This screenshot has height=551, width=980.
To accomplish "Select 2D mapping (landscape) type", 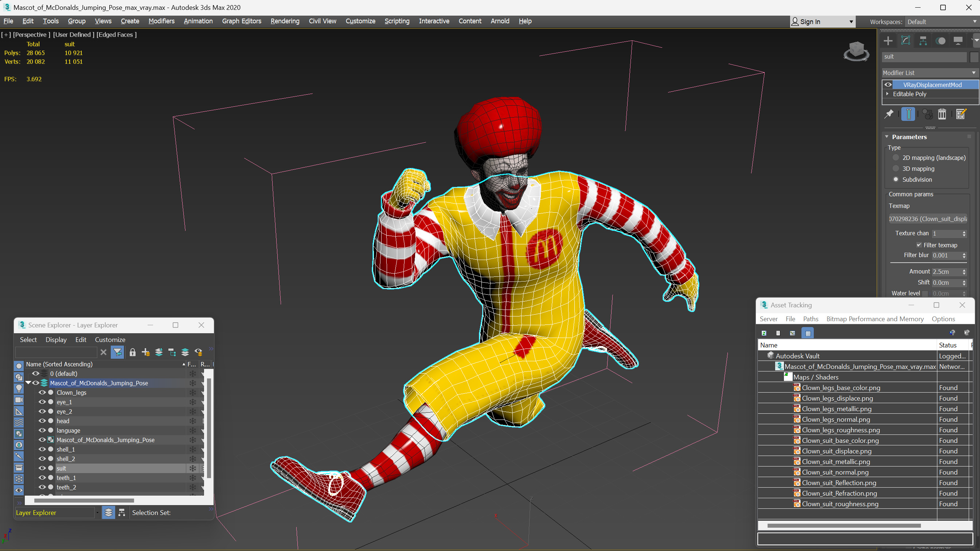I will point(895,157).
